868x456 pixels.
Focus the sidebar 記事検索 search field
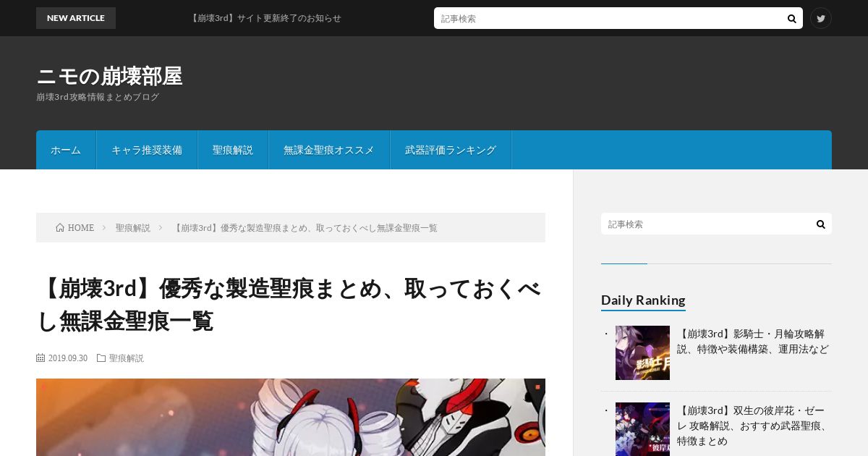[x=705, y=224]
